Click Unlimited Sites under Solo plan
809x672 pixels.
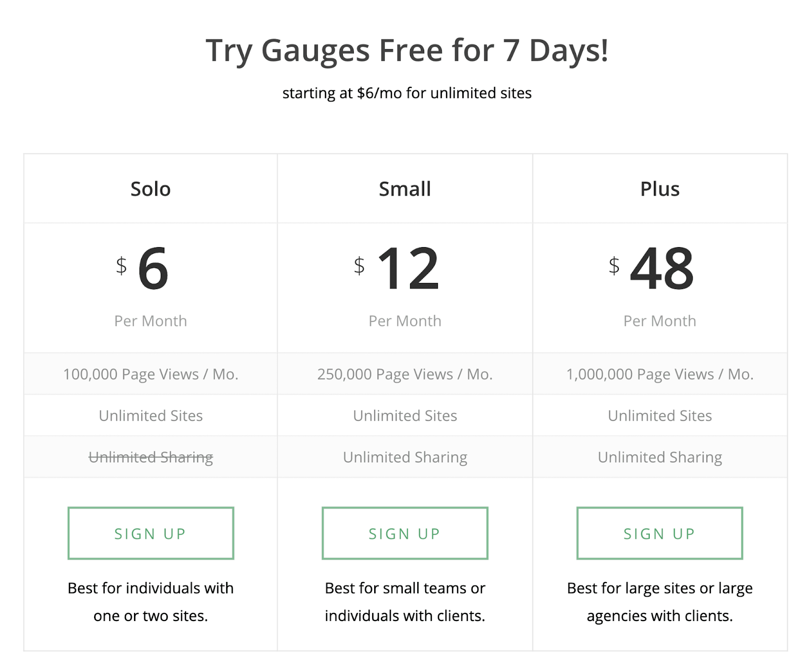point(150,415)
